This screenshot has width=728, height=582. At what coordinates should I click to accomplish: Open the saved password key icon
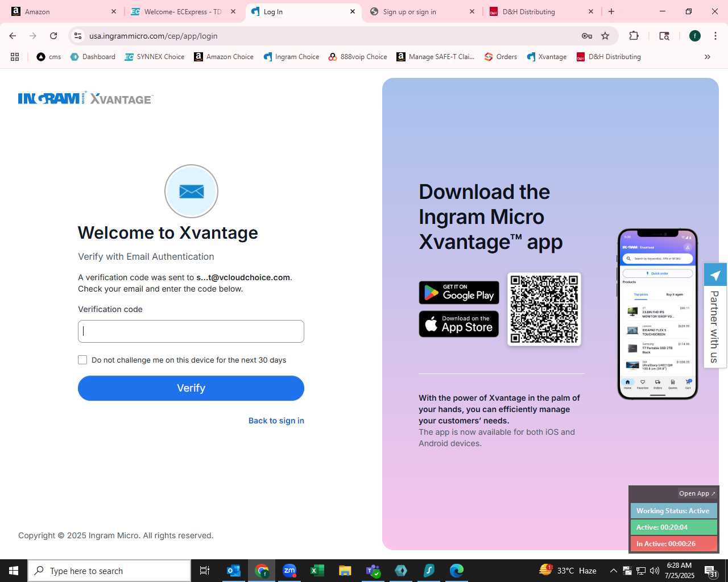(587, 36)
